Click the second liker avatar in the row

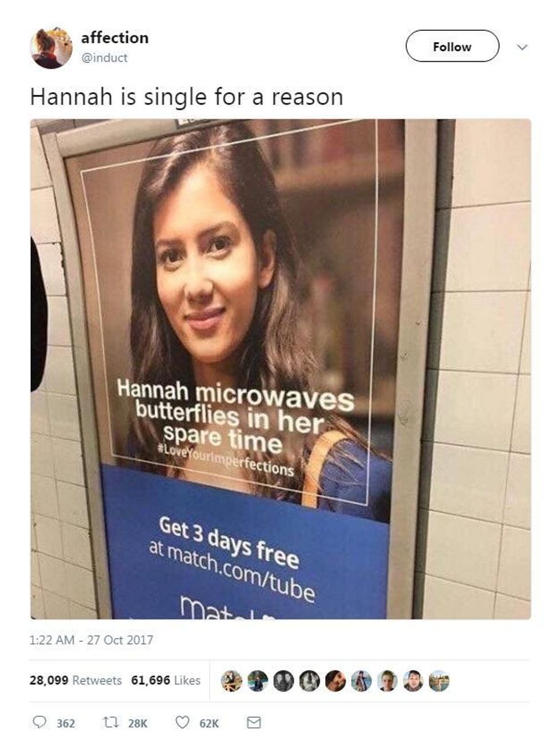coord(258,681)
